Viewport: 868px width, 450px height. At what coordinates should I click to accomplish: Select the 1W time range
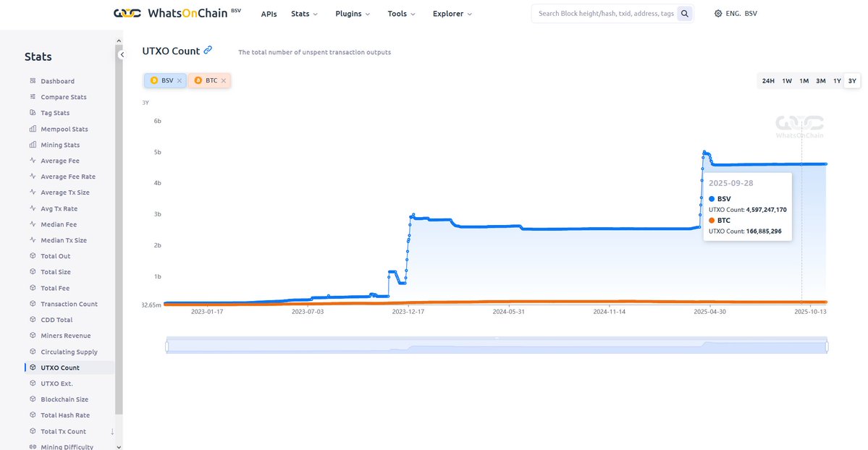pyautogui.click(x=787, y=81)
